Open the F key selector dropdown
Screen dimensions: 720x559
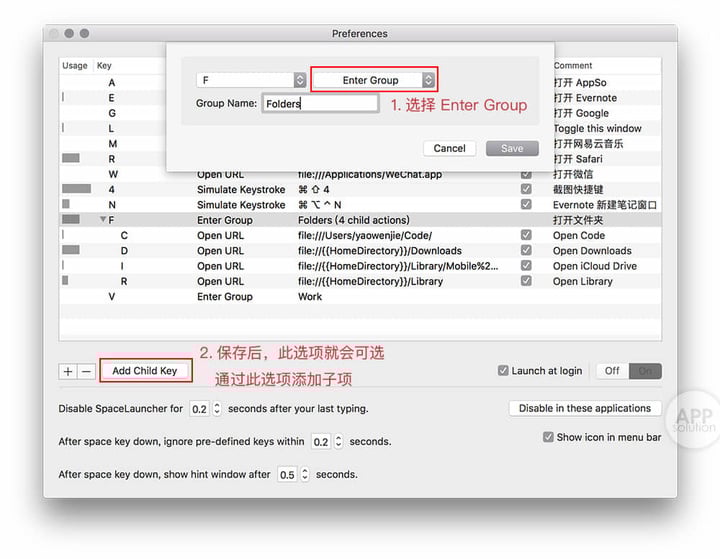(251, 80)
